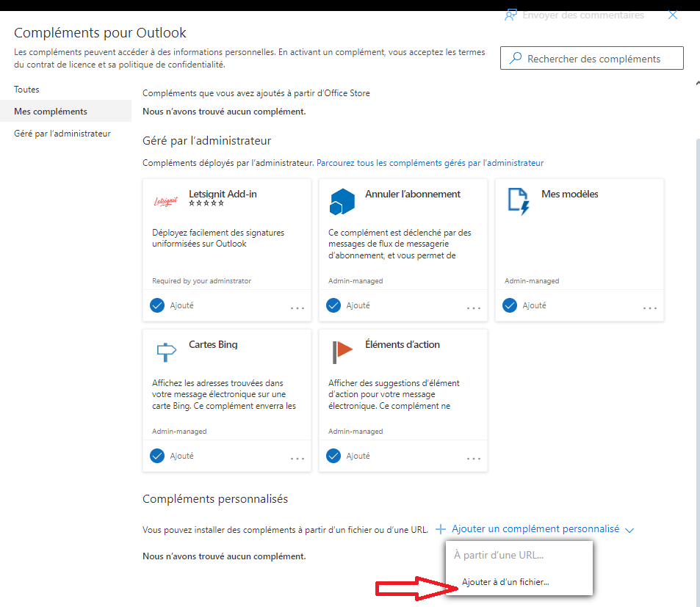Open more options for Éléments d'action
Viewport: 700px width, 607px height.
(474, 458)
